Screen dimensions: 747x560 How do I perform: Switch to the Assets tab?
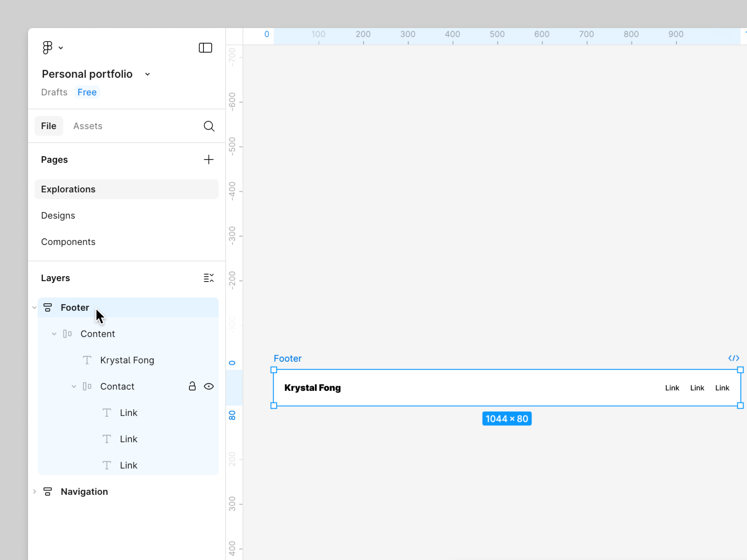coord(88,126)
